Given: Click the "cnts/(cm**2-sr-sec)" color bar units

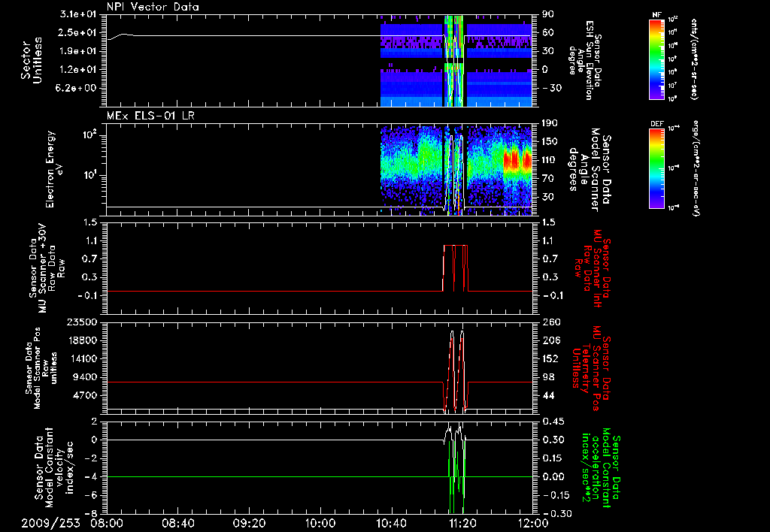Looking at the screenshot, I should [x=694, y=59].
